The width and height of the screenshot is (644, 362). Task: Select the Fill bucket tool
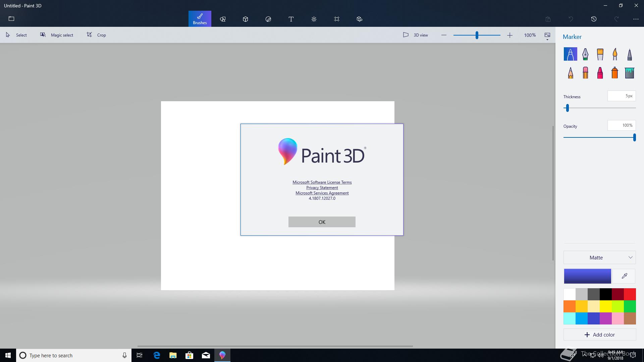coord(630,73)
